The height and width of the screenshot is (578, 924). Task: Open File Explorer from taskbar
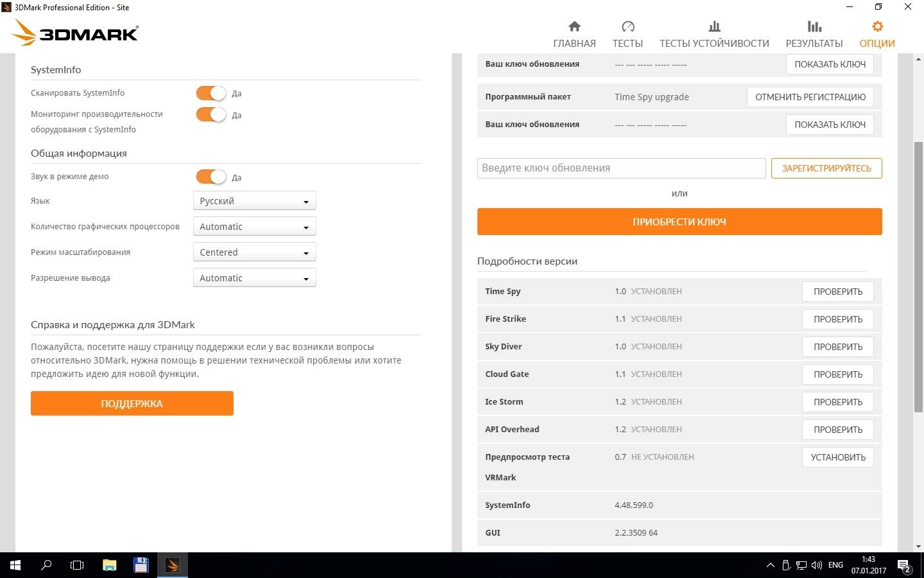[x=109, y=565]
